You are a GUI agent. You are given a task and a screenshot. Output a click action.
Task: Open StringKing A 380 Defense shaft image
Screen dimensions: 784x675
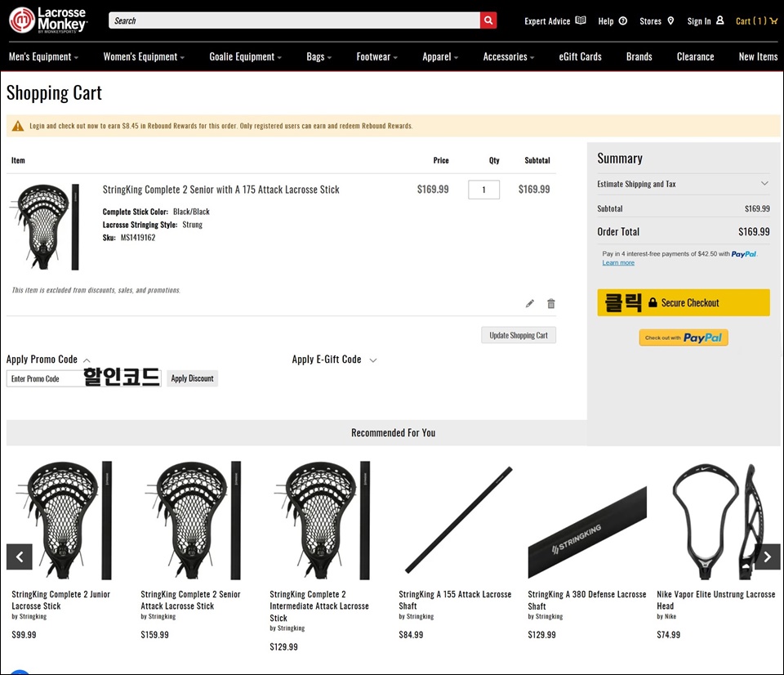587,531
